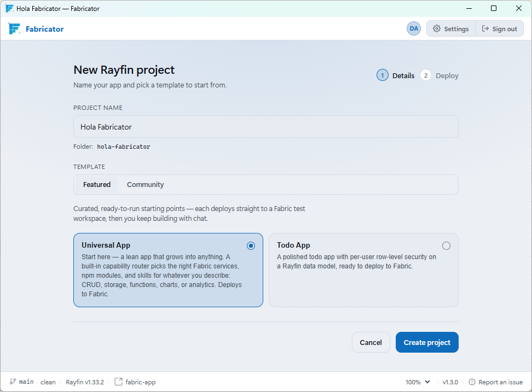532x392 pixels.
Task: Cancel the new project
Action: 371,343
